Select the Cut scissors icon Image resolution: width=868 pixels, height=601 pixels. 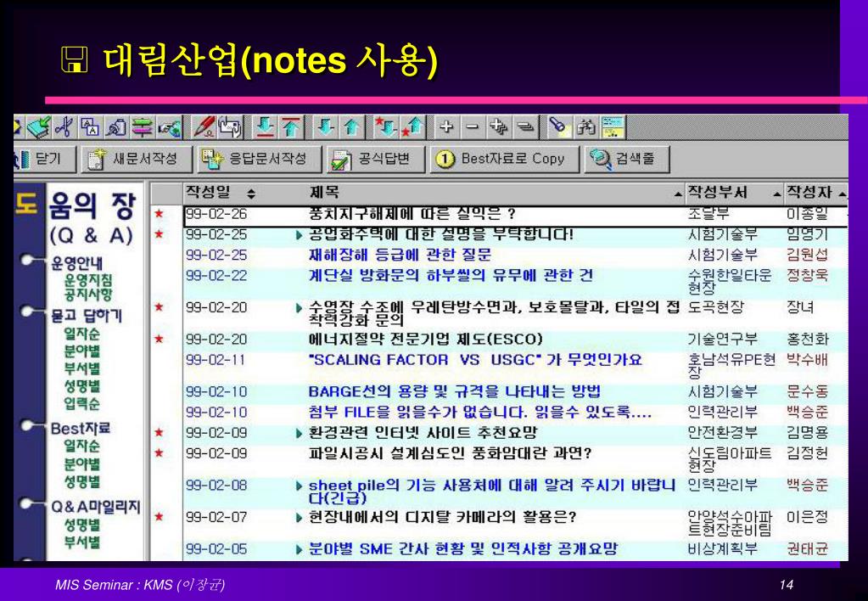(x=64, y=127)
